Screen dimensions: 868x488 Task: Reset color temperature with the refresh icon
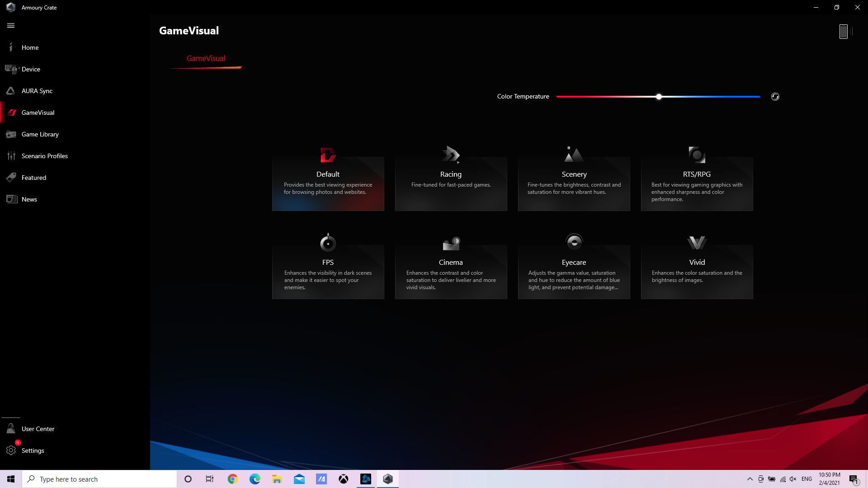click(775, 96)
